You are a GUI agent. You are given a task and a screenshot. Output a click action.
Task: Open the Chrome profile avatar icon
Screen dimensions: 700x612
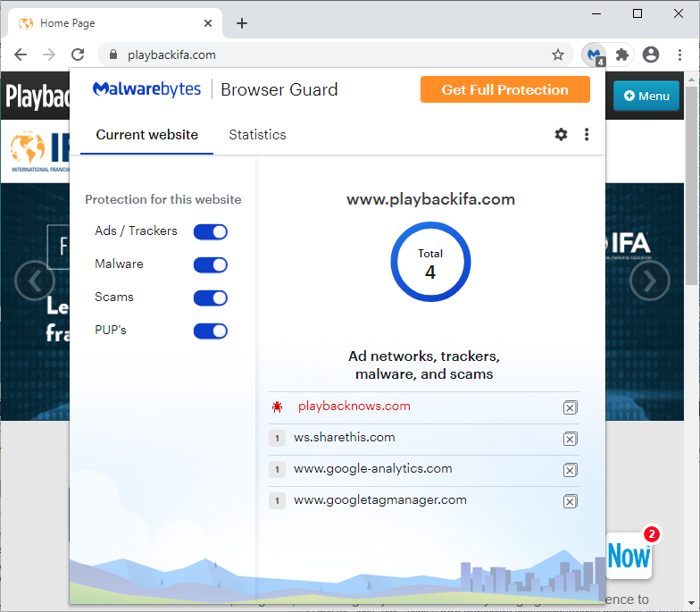tap(650, 54)
